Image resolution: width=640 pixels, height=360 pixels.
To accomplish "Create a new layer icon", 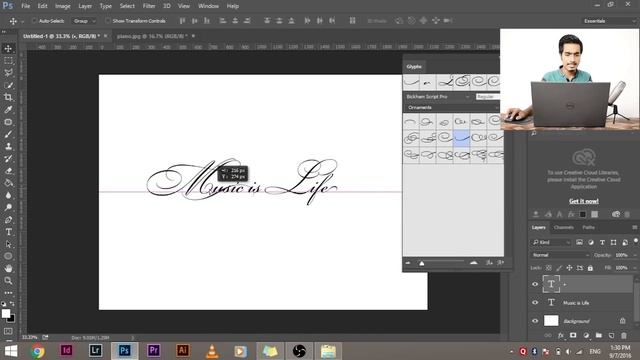I will (x=611, y=335).
